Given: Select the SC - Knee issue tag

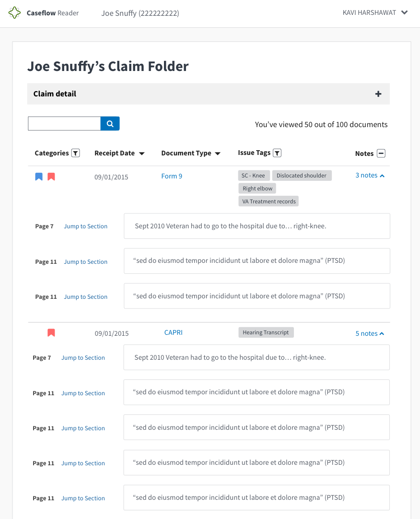Looking at the screenshot, I should [254, 176].
